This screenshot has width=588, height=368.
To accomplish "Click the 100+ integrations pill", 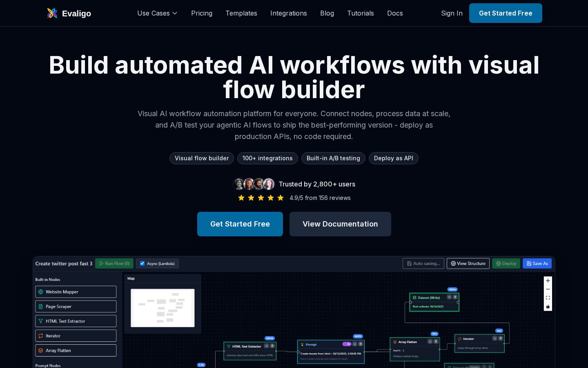I will tap(267, 158).
